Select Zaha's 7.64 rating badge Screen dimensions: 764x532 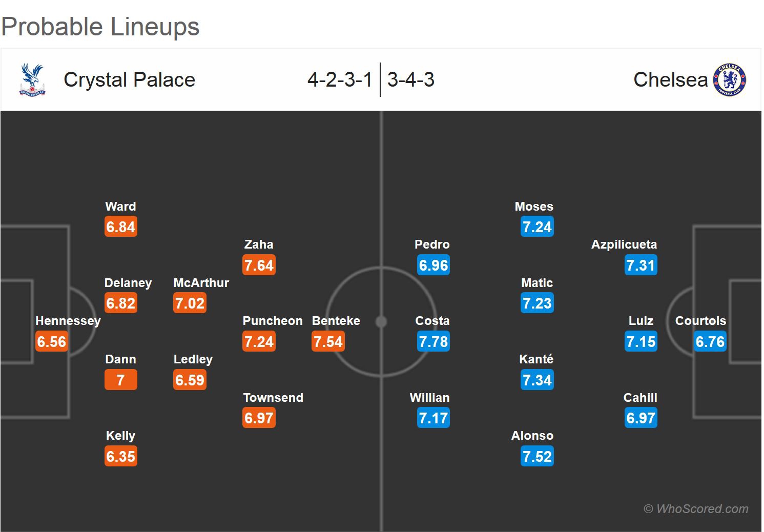pyautogui.click(x=259, y=265)
